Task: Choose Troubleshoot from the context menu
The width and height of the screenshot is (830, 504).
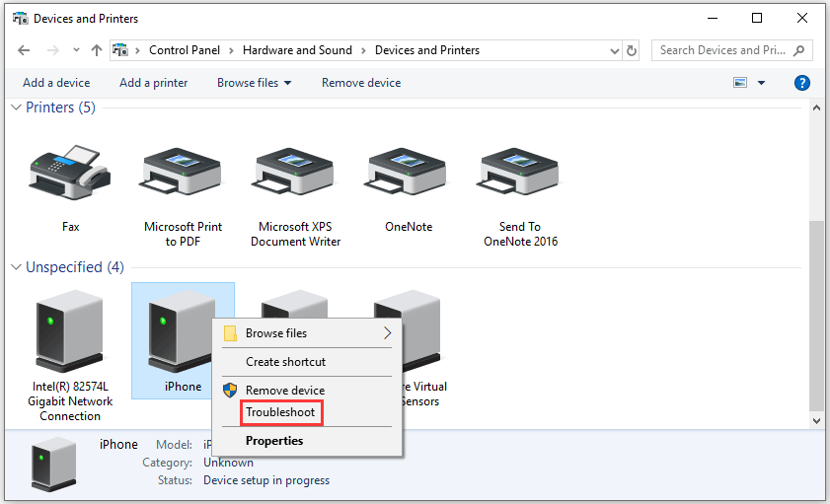Action: point(280,411)
